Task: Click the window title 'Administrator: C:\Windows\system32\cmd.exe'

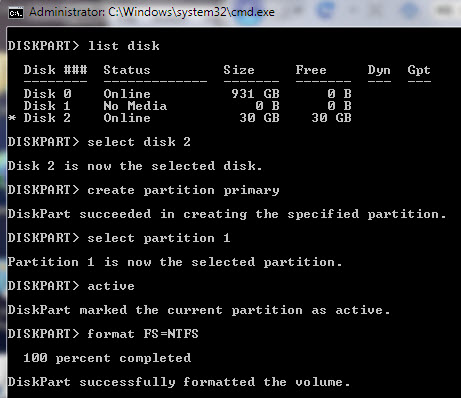Action: click(x=152, y=12)
